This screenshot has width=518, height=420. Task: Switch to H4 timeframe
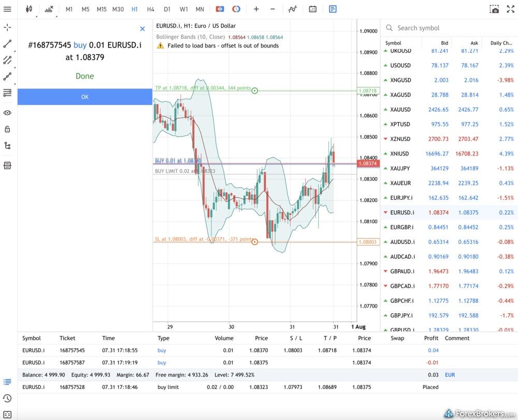click(151, 9)
